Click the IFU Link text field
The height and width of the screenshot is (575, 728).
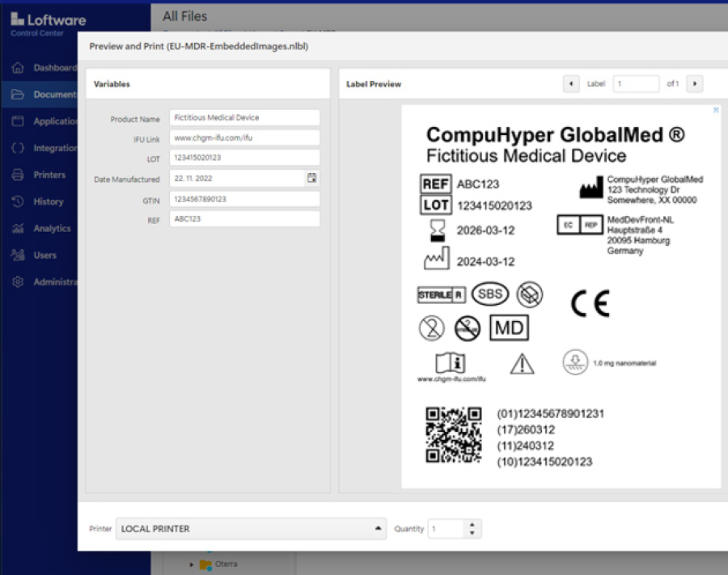point(244,138)
